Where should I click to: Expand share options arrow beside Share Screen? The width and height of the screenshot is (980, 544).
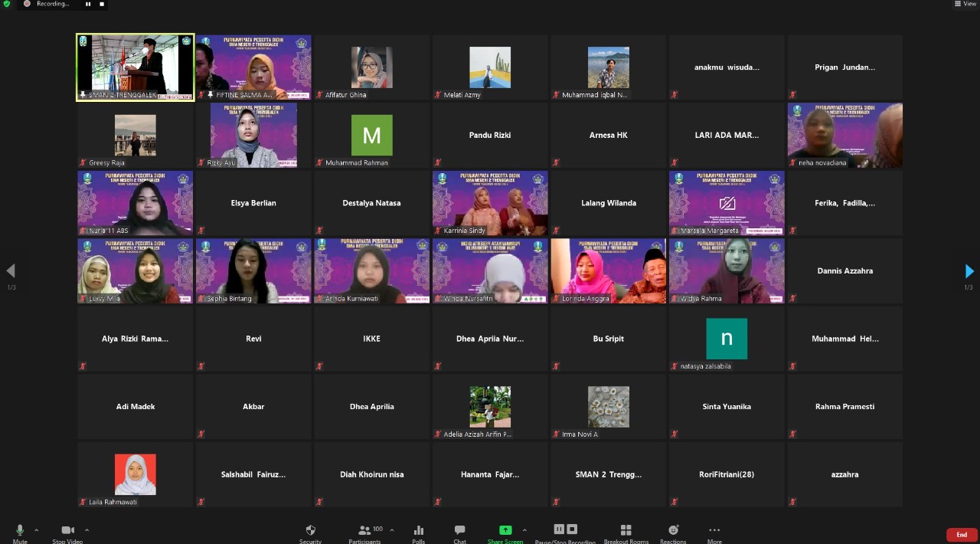point(524,530)
